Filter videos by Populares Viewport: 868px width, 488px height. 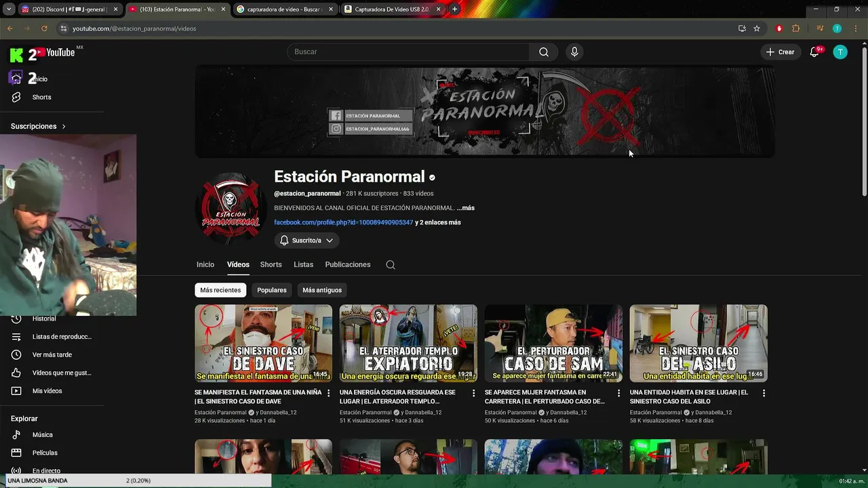272,290
